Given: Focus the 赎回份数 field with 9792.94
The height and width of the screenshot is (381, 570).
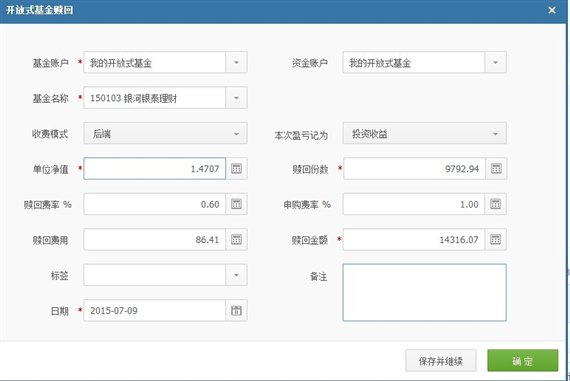Looking at the screenshot, I should coord(414,169).
